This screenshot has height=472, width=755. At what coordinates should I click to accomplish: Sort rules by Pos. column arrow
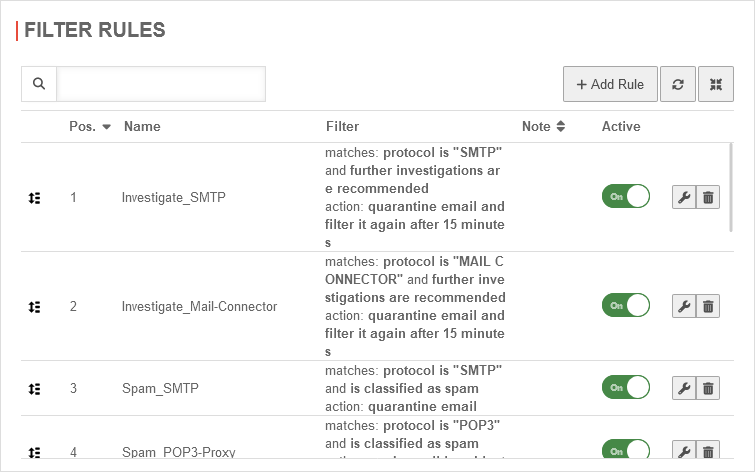point(106,127)
